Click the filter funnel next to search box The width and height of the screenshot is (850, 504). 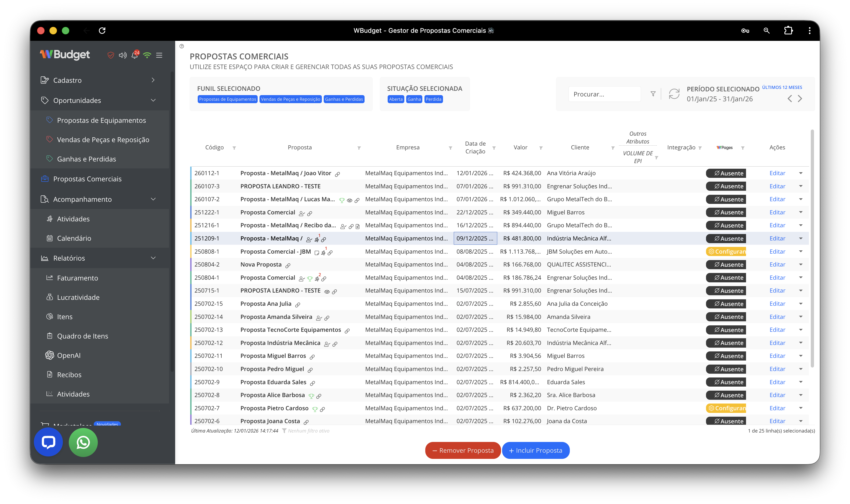653,94
